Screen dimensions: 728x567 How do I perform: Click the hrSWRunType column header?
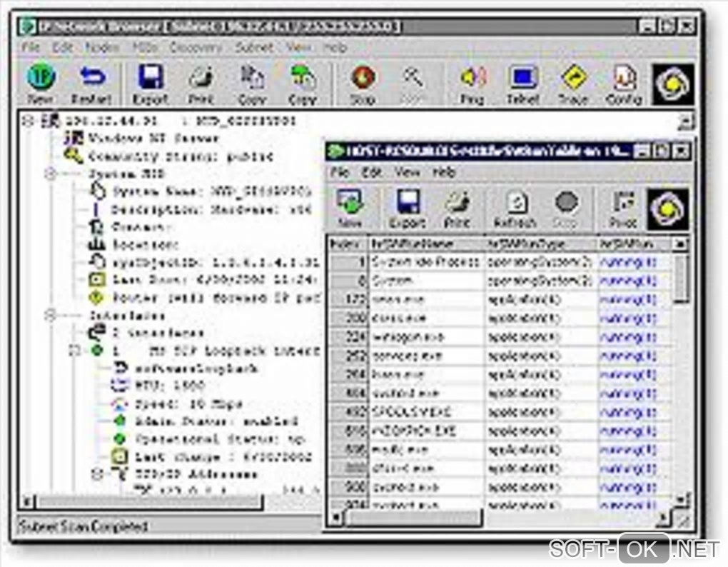(540, 244)
